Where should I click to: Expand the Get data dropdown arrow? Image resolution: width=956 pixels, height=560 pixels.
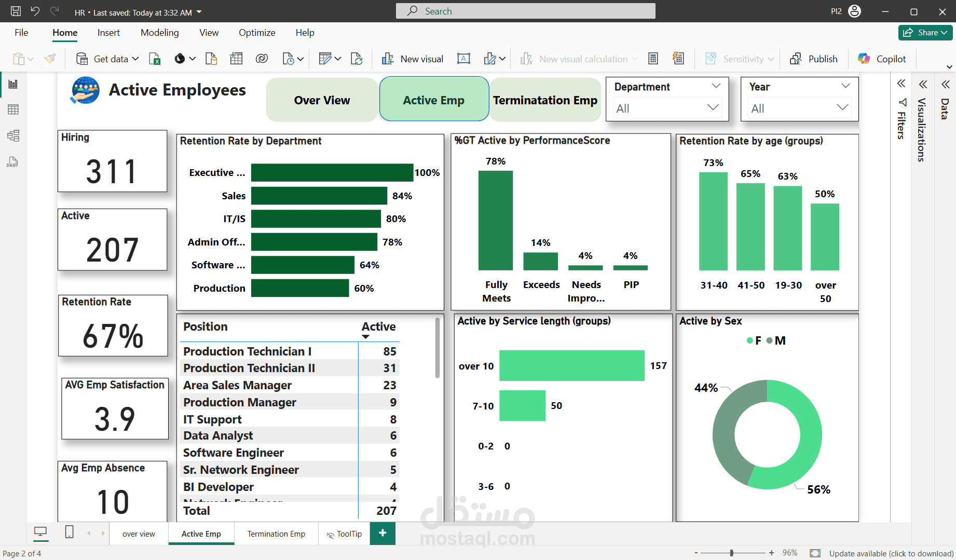(135, 59)
